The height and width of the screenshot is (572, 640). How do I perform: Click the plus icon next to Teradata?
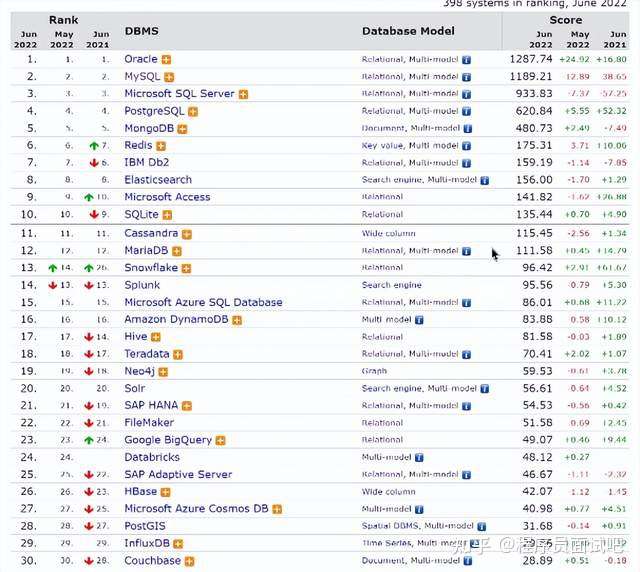point(178,354)
